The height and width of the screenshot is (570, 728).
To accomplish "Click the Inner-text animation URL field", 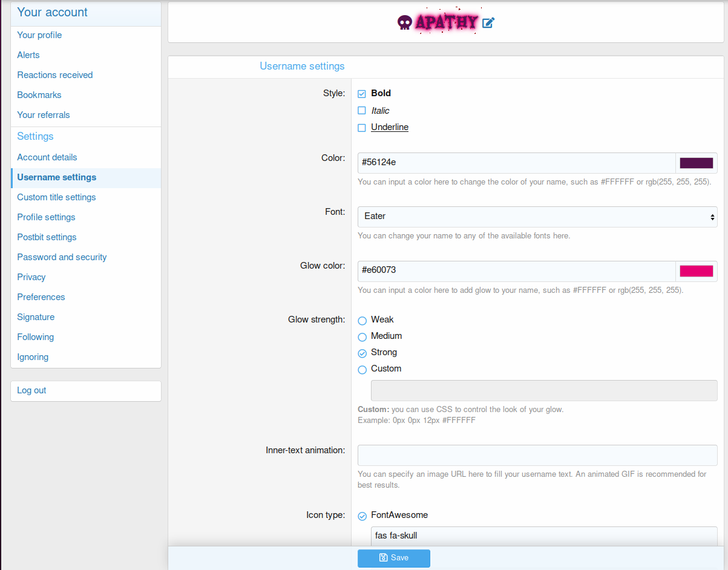I will pyautogui.click(x=537, y=455).
